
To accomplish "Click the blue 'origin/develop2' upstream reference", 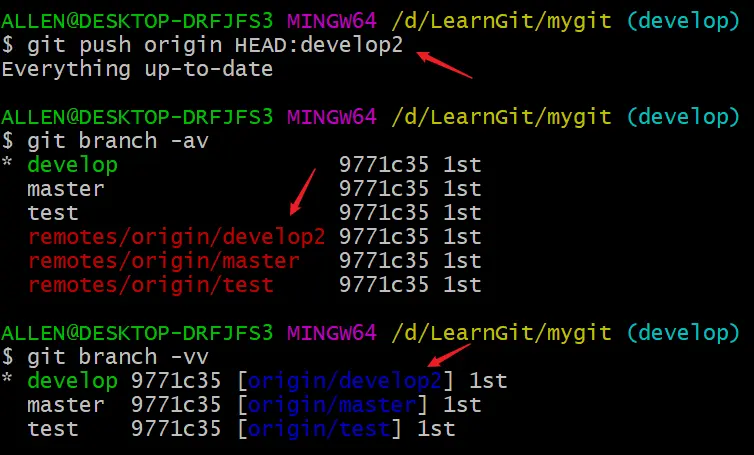I will coord(345,381).
